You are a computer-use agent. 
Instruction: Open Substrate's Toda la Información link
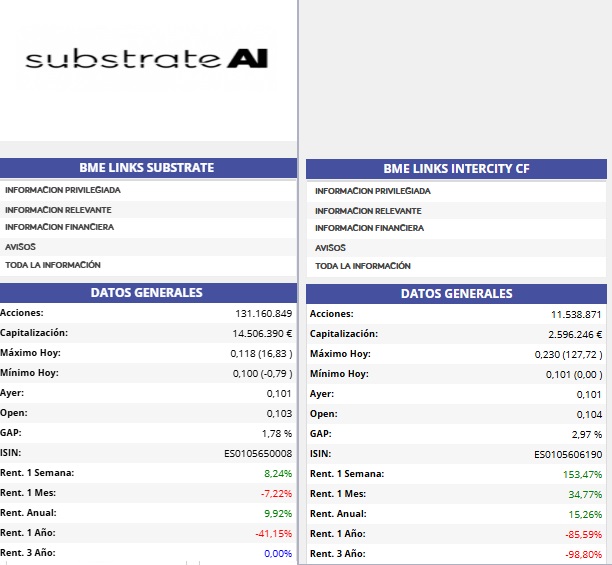click(x=53, y=265)
